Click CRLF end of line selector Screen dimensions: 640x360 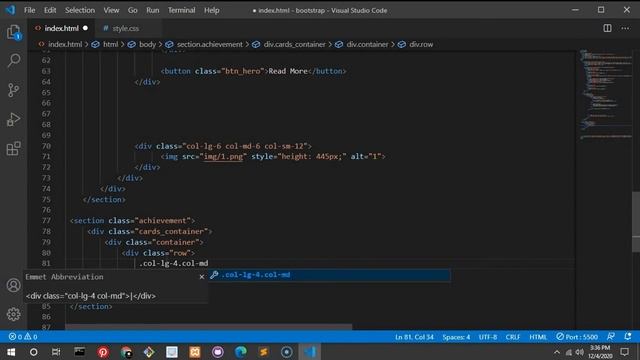[x=513, y=337]
